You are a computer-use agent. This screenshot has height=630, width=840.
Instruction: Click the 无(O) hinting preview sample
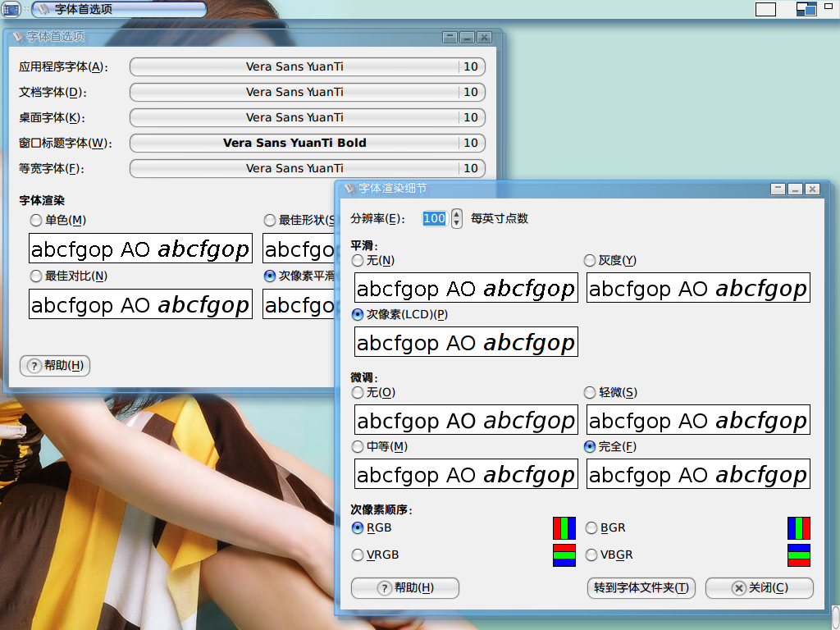pos(466,420)
